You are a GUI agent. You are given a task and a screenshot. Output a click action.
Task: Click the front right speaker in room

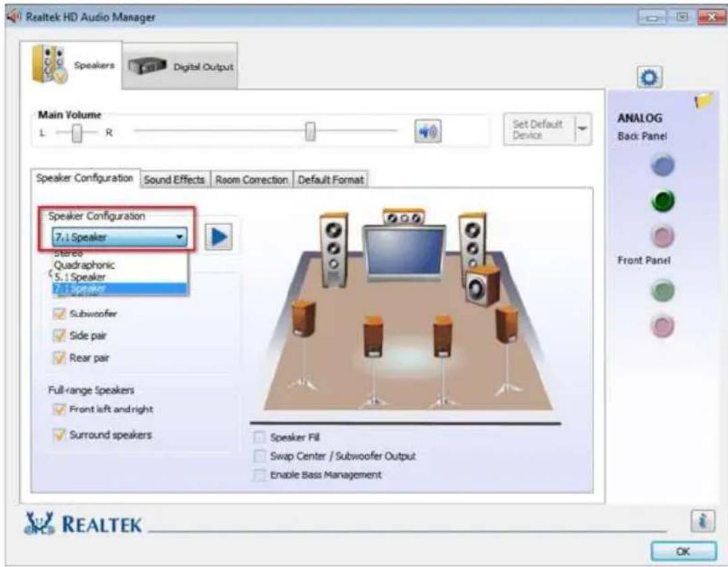point(471,241)
